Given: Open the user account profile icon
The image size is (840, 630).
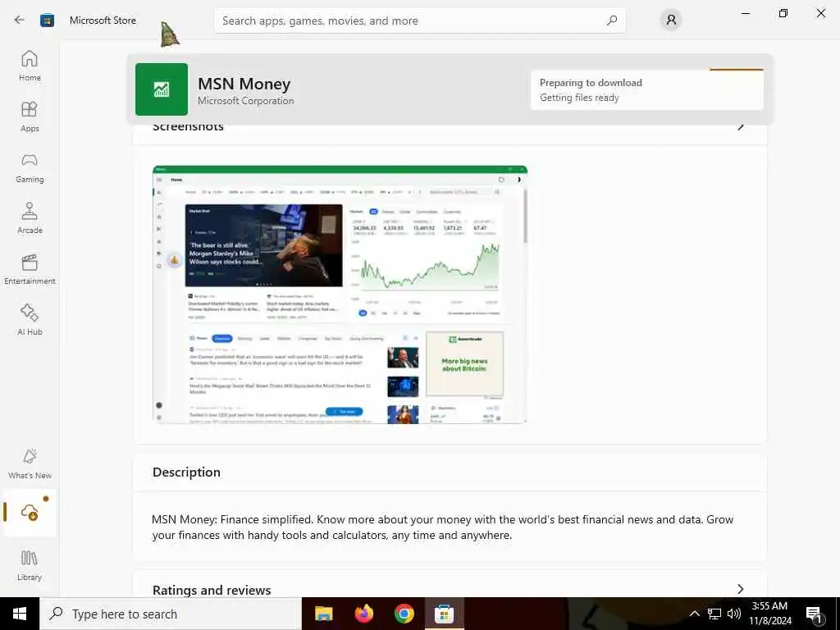Looking at the screenshot, I should pyautogui.click(x=671, y=21).
